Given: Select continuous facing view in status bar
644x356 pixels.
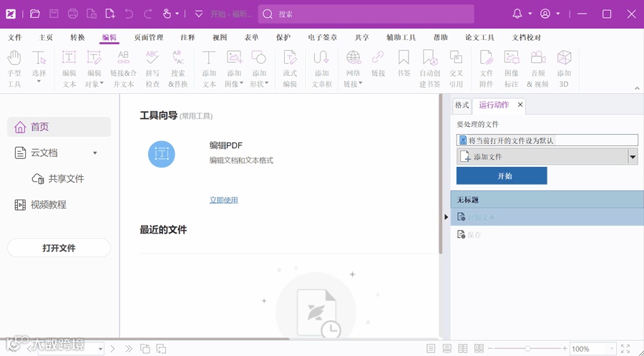Looking at the screenshot, I should pyautogui.click(x=479, y=349).
